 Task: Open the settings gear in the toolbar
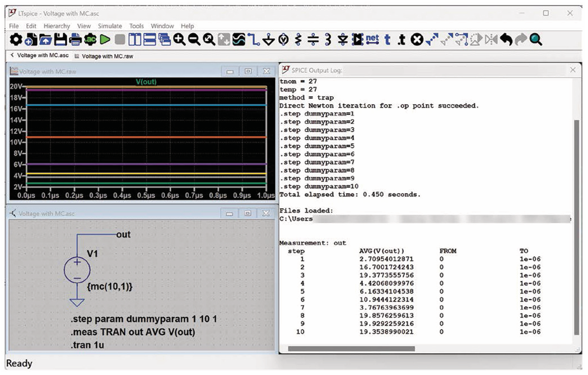click(x=16, y=39)
